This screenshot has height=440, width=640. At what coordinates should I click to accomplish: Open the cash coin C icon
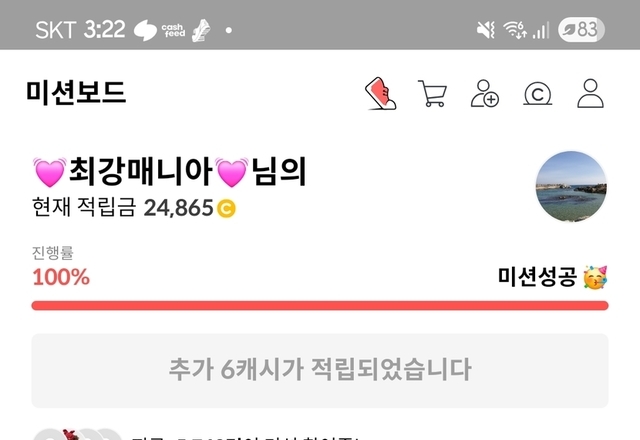538,94
